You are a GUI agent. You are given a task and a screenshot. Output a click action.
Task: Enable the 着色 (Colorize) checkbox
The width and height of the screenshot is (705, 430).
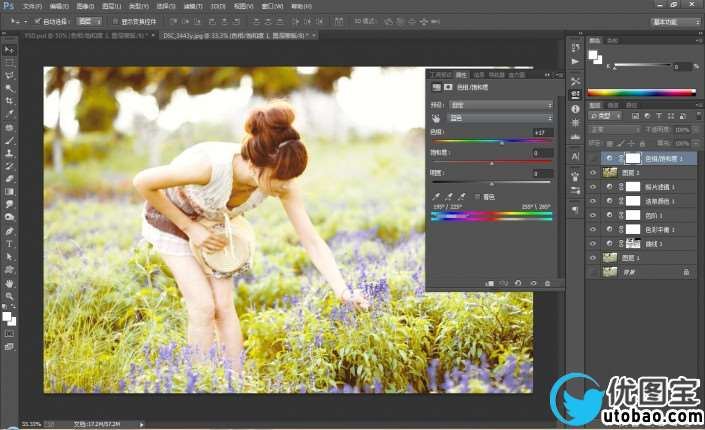pyautogui.click(x=477, y=196)
